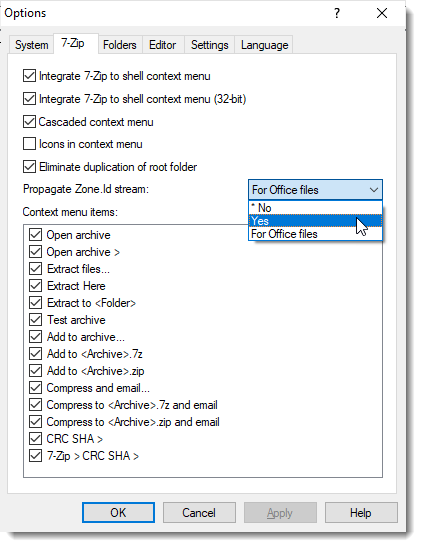Open the Folders tab

[120, 45]
